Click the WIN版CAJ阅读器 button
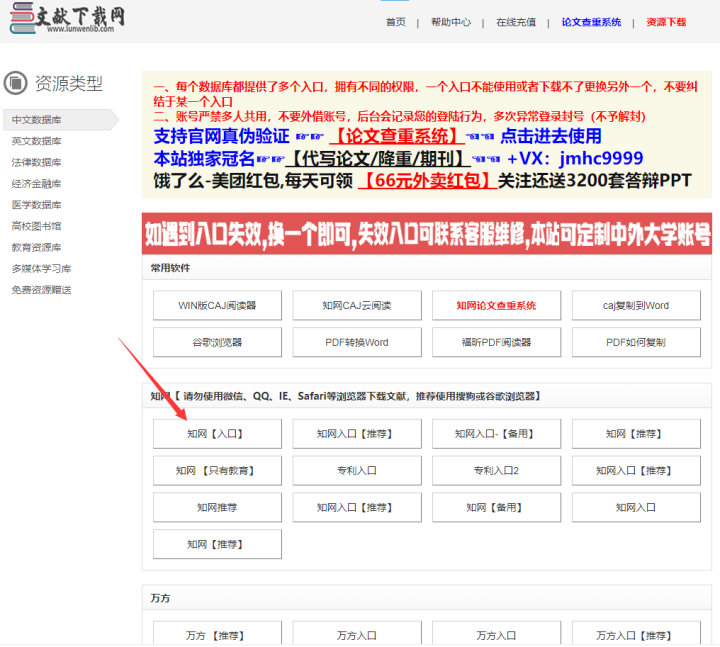Viewport: 720px width, 647px height. click(x=217, y=305)
